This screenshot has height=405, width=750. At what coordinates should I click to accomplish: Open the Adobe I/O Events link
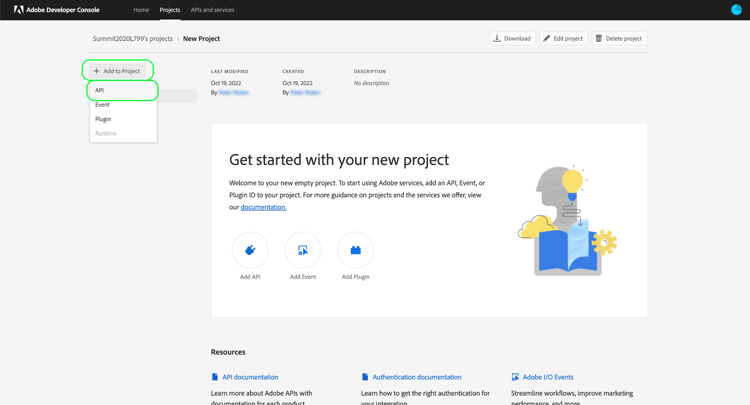548,377
